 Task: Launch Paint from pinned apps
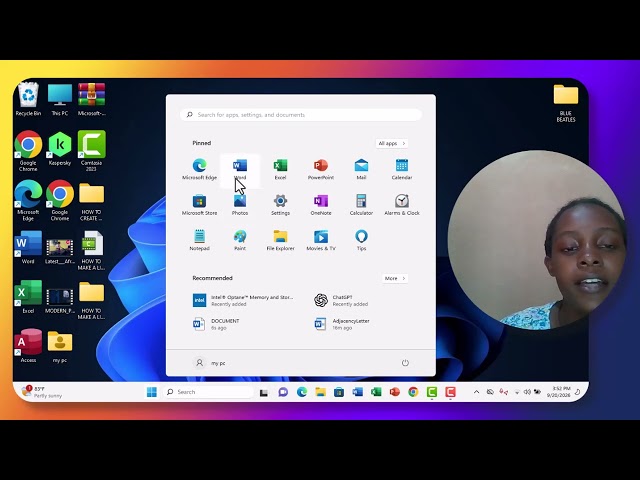point(240,240)
